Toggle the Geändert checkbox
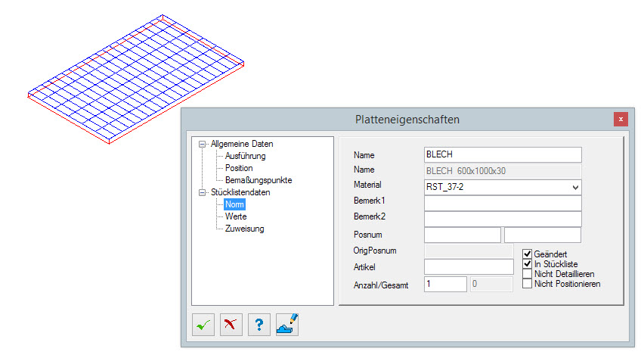644x358 pixels. point(528,254)
